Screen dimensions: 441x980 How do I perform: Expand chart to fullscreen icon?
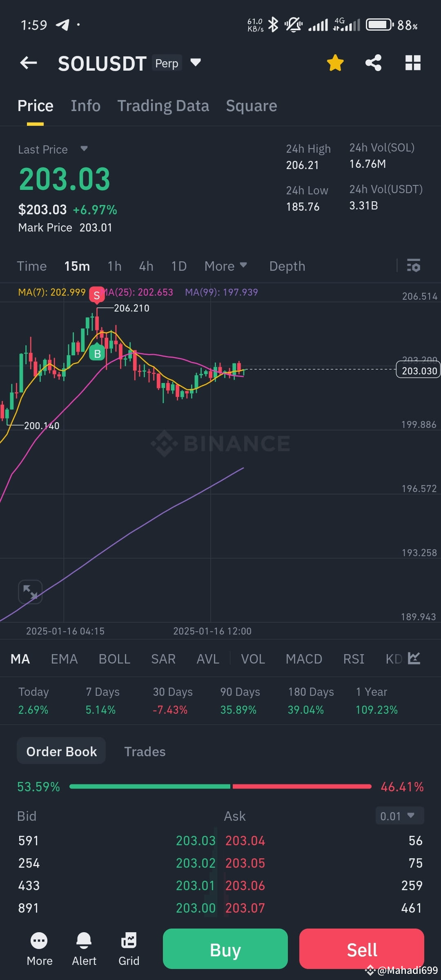pos(30,592)
